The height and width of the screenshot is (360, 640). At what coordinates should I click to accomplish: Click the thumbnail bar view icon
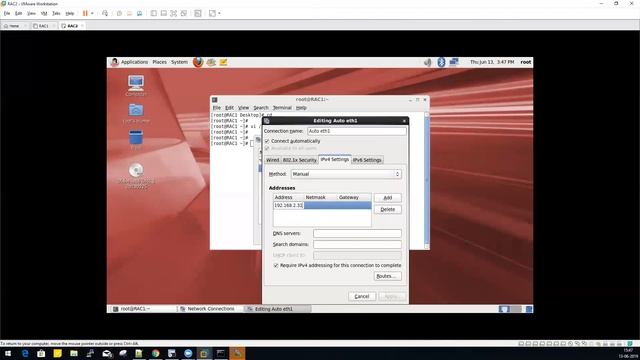click(x=163, y=13)
